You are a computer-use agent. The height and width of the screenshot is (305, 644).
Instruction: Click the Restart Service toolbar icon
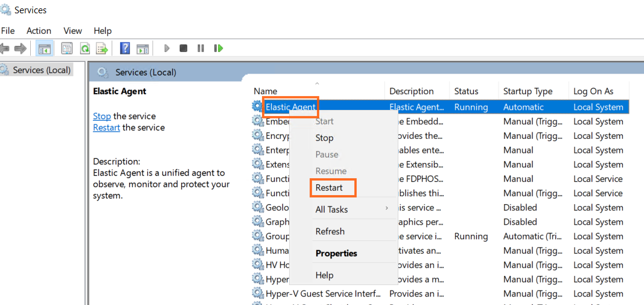[x=218, y=48]
